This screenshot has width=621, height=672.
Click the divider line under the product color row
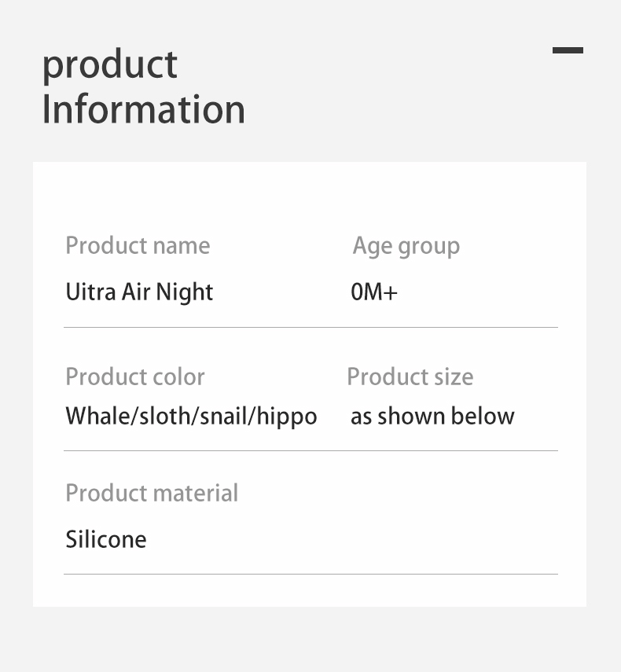(x=310, y=450)
